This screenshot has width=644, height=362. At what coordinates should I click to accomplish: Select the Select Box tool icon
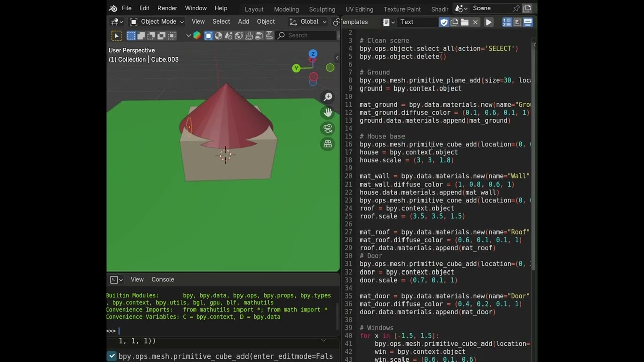click(x=116, y=35)
